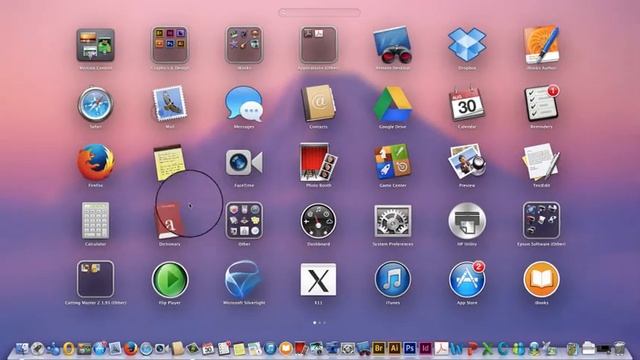Open Google Drive app

(x=392, y=104)
